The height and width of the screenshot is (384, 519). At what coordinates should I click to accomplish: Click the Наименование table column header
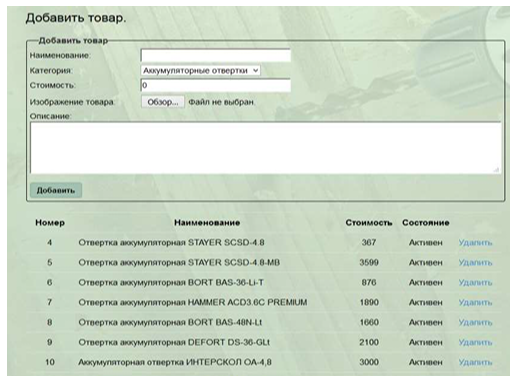(207, 223)
